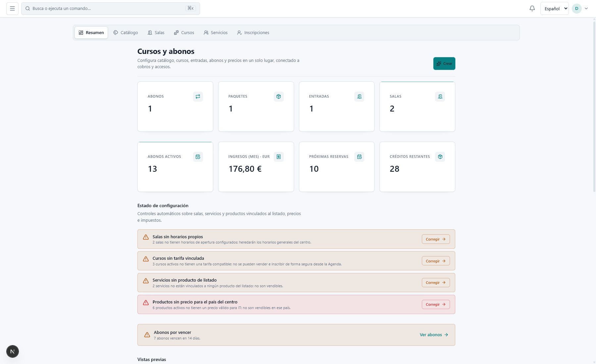The image size is (596, 364).
Task: Open the Catálogo tab
Action: pyautogui.click(x=125, y=32)
